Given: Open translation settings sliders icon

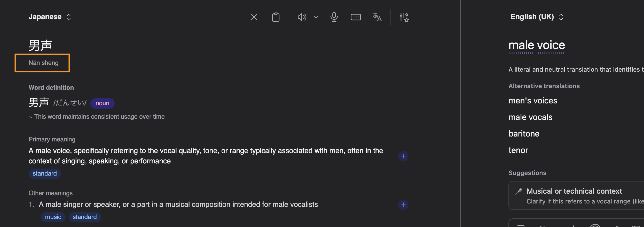Looking at the screenshot, I should click(x=404, y=17).
